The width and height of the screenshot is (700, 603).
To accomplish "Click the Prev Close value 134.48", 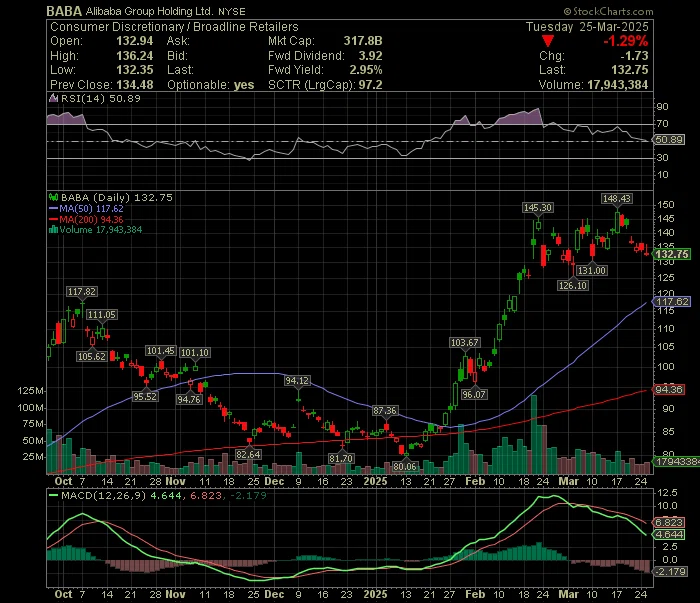I will click(134, 85).
